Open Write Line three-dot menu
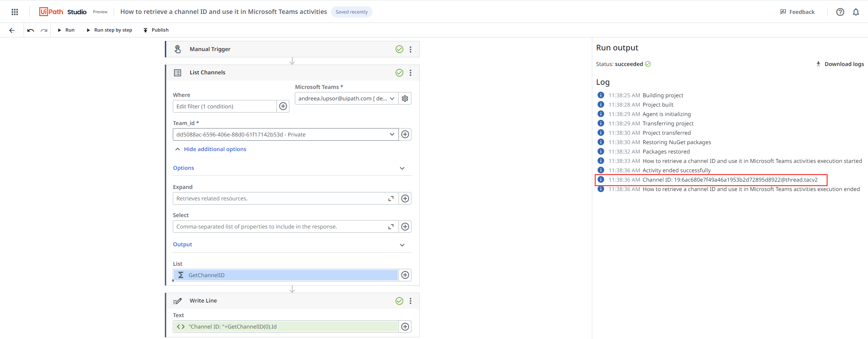 pyautogui.click(x=411, y=301)
